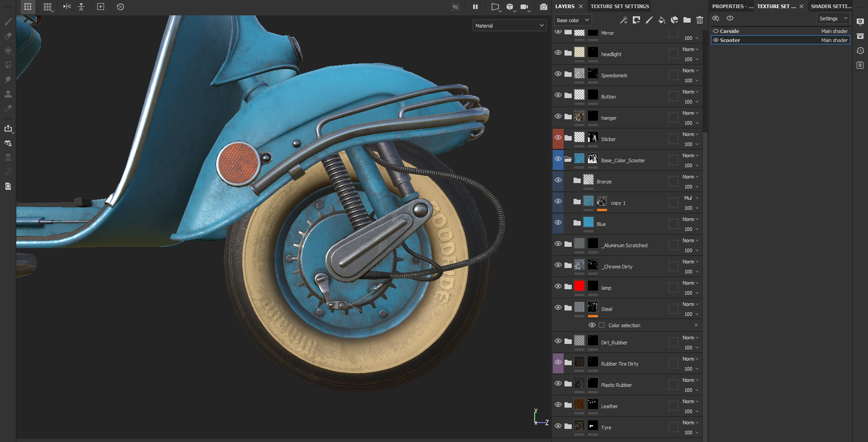Image resolution: width=868 pixels, height=442 pixels.
Task: Click the add fill layer bucket icon
Action: point(661,20)
